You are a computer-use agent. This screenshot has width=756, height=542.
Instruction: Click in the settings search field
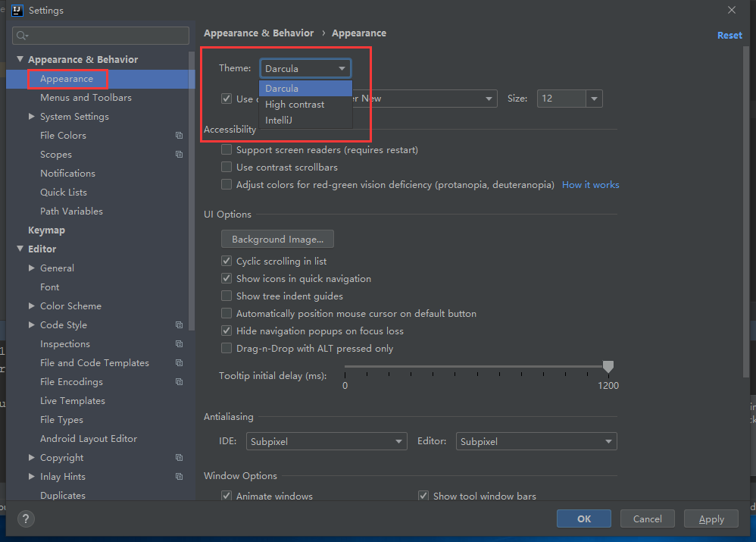[100, 36]
